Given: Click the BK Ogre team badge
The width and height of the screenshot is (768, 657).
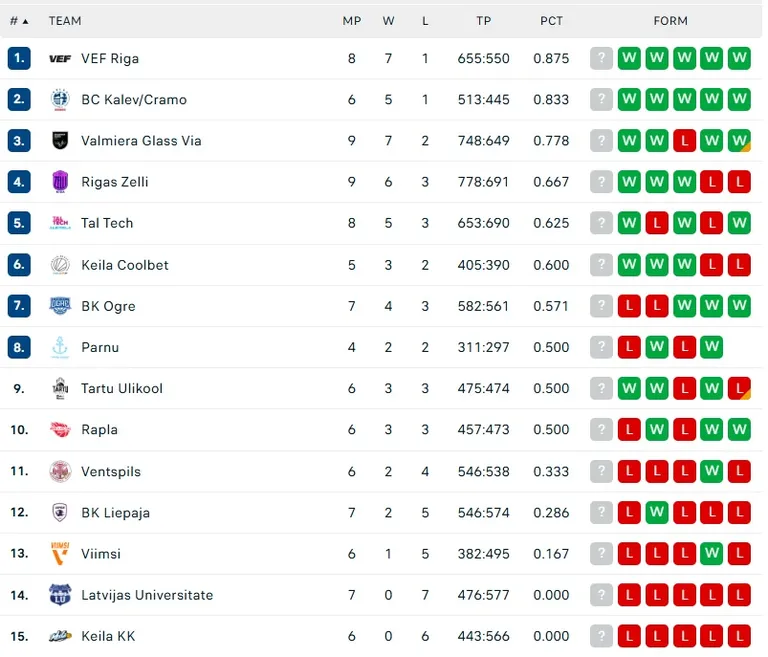Looking at the screenshot, I should coord(60,306).
